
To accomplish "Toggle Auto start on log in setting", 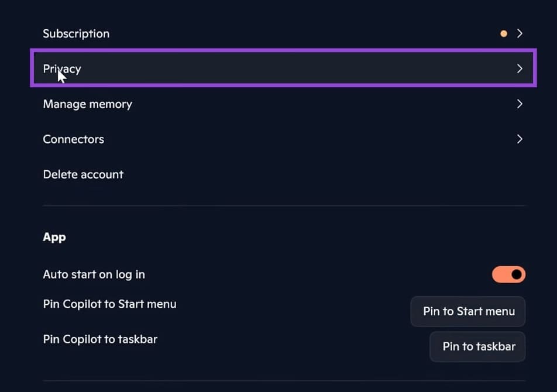I will tap(508, 274).
